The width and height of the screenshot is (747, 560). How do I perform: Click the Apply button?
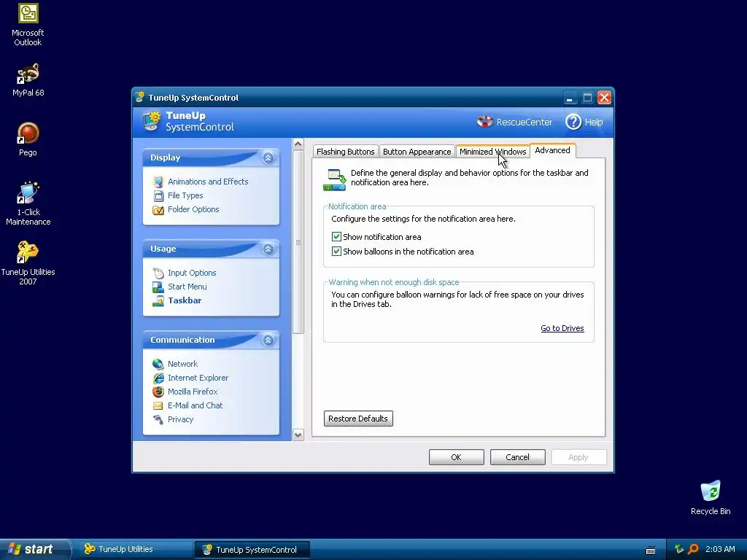point(578,457)
